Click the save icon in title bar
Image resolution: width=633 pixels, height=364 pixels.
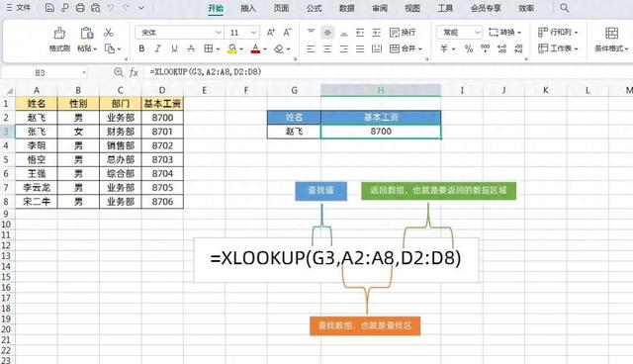[x=49, y=8]
